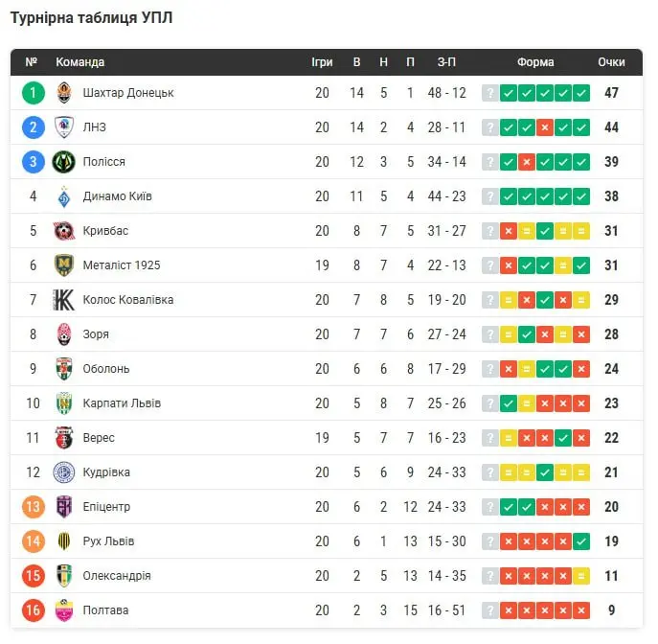
Task: Click the gray question mark in Shakhtar's form
Action: 489,93
